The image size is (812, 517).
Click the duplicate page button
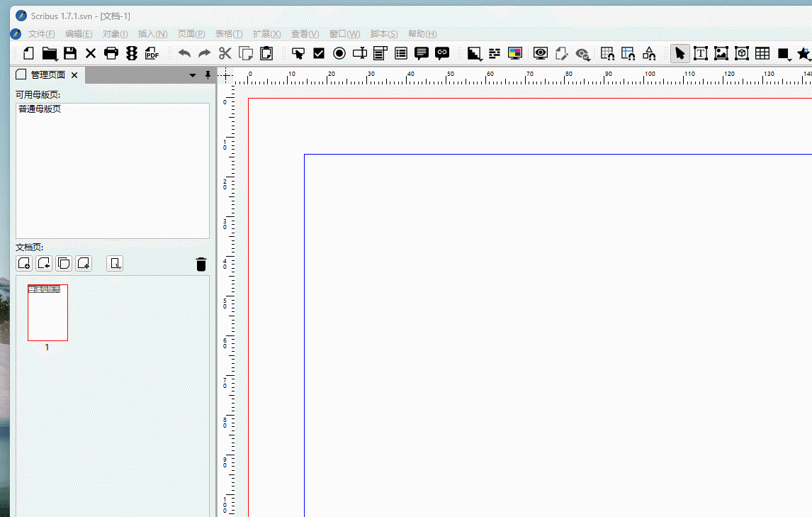[64, 264]
